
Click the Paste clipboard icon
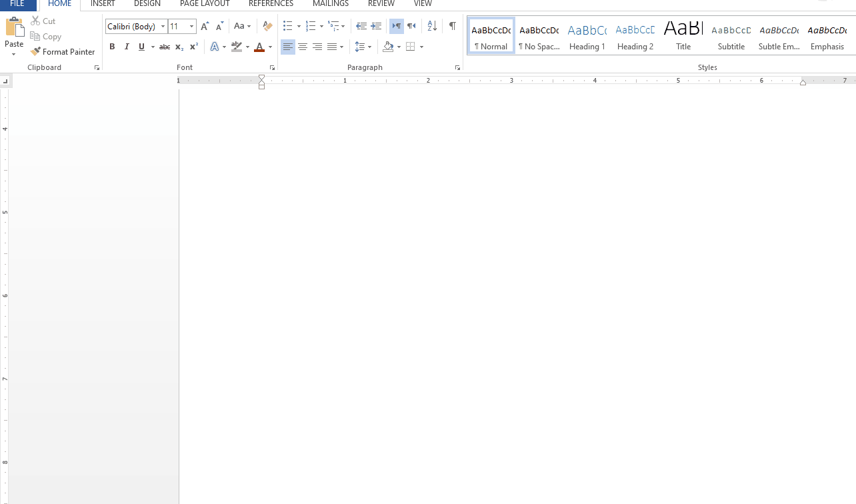[14, 27]
